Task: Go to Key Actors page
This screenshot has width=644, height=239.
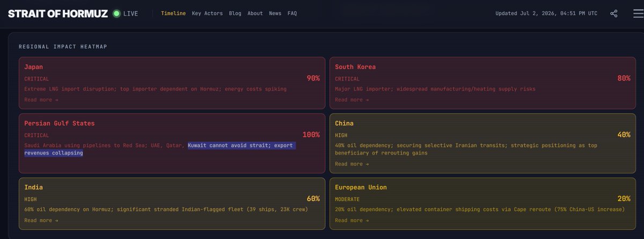Action: click(207, 13)
